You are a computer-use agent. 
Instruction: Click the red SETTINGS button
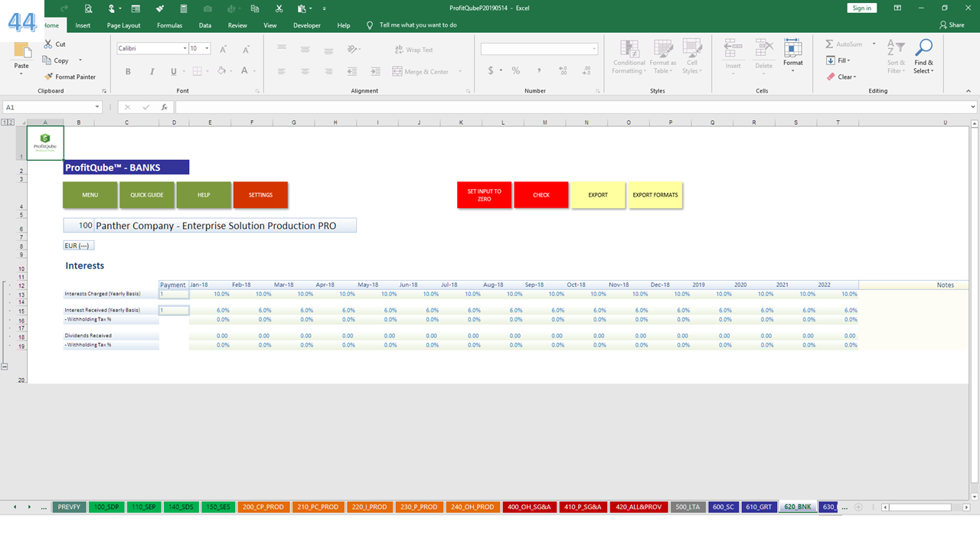coord(260,195)
